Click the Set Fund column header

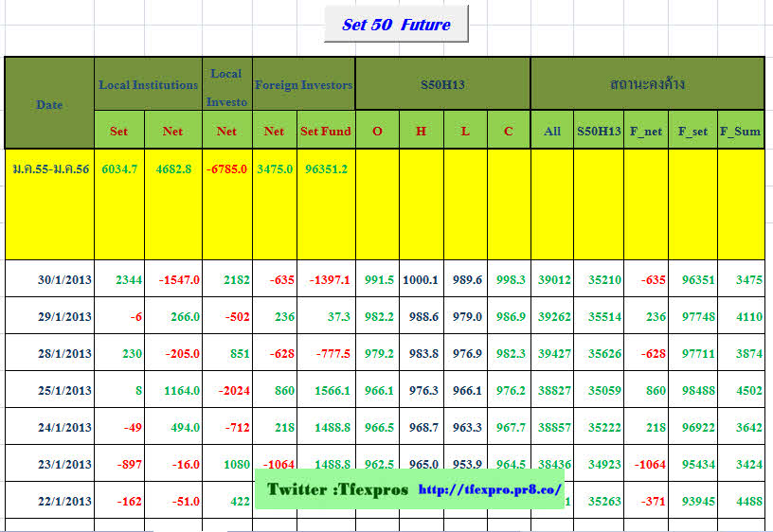click(x=325, y=131)
